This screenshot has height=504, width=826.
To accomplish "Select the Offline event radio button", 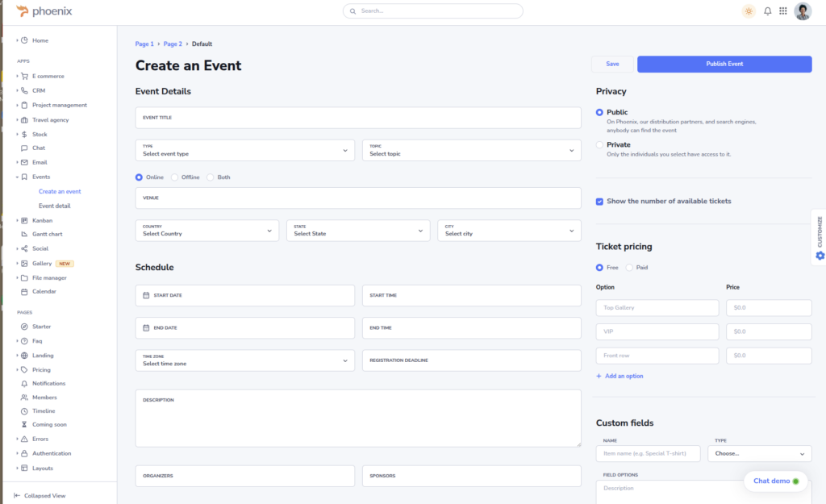I will coord(174,177).
